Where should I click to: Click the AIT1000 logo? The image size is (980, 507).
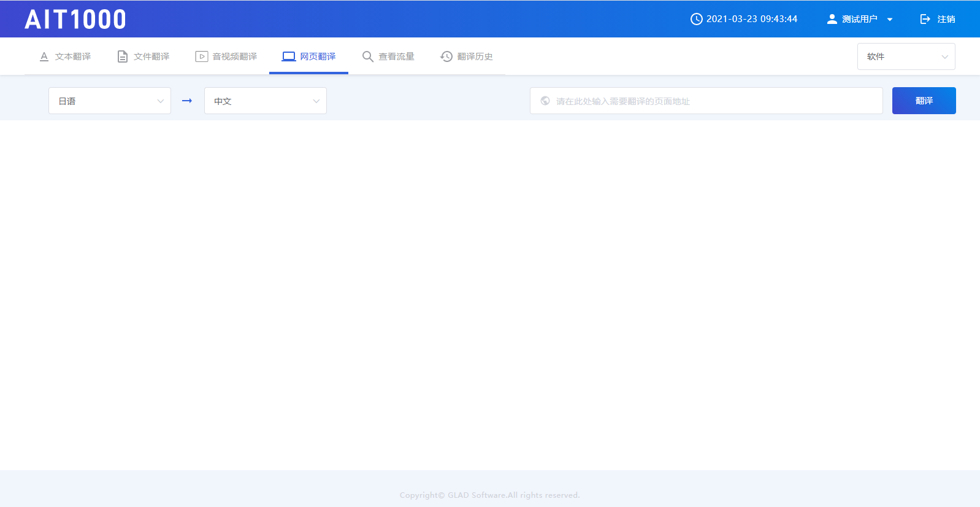coord(75,20)
